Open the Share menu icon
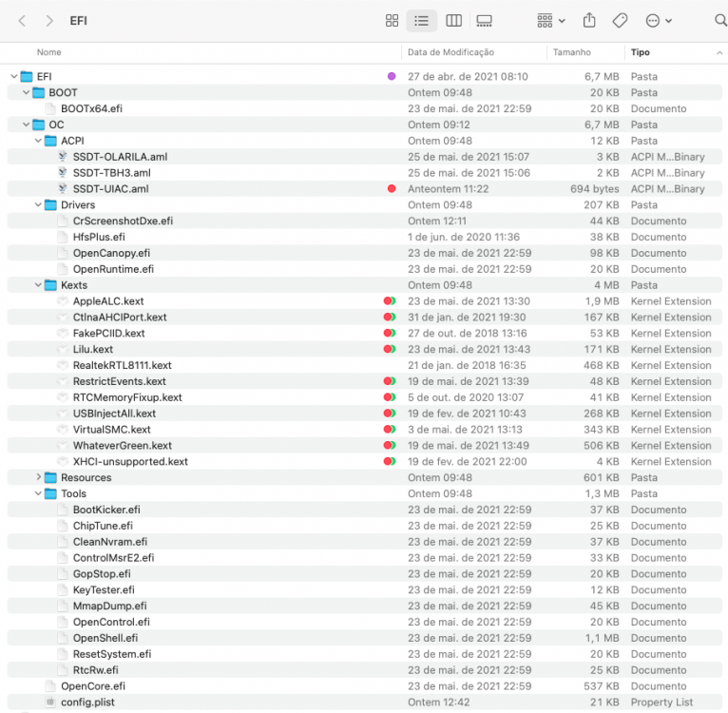The width and height of the screenshot is (728, 713). [589, 20]
